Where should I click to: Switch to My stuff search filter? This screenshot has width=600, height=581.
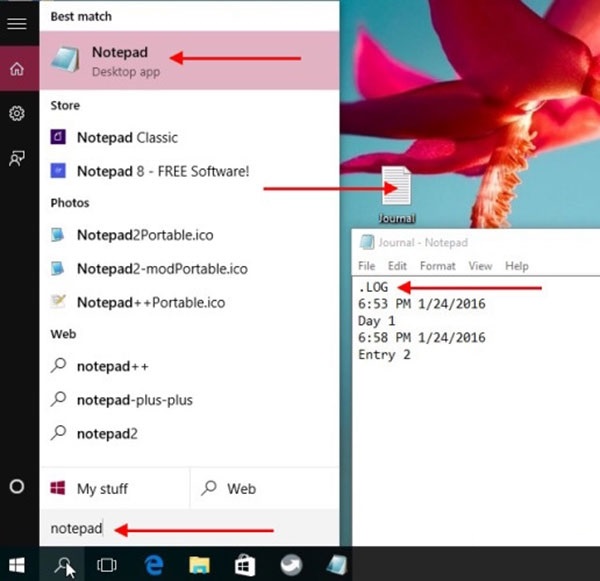(x=102, y=489)
